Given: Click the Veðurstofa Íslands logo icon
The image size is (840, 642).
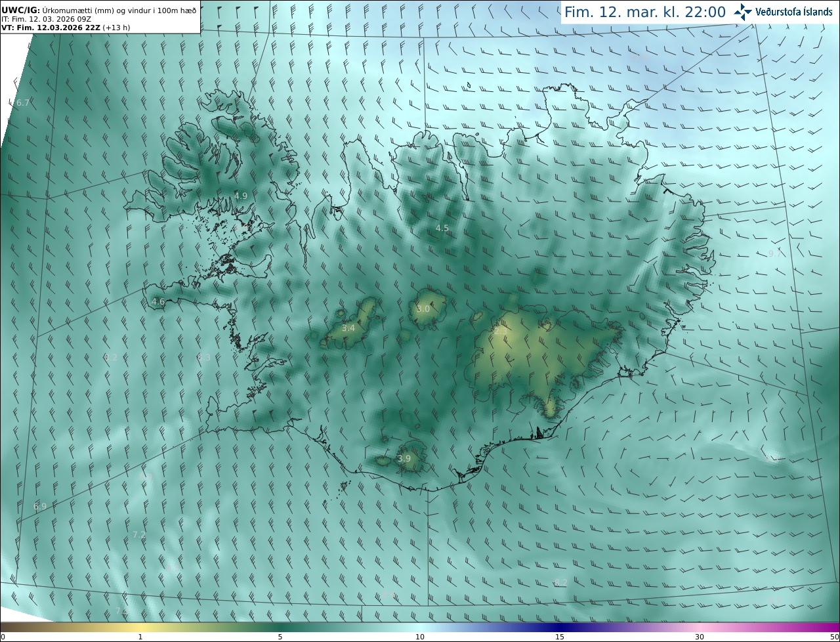Looking at the screenshot, I should (x=743, y=12).
